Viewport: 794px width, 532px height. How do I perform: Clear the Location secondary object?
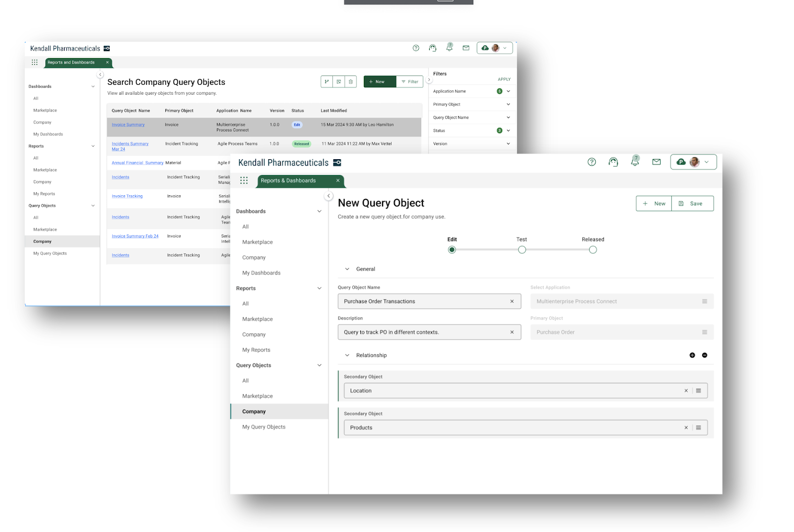686,391
